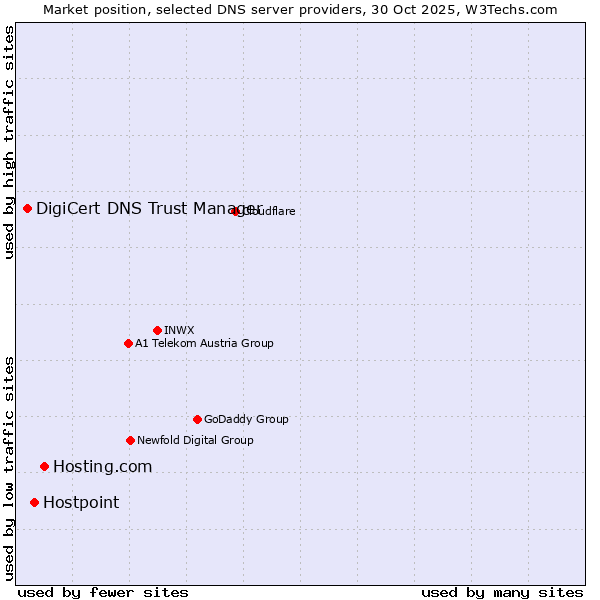Click the Newfold Digital Group data point
The height and width of the screenshot is (600, 600).
pos(130,440)
